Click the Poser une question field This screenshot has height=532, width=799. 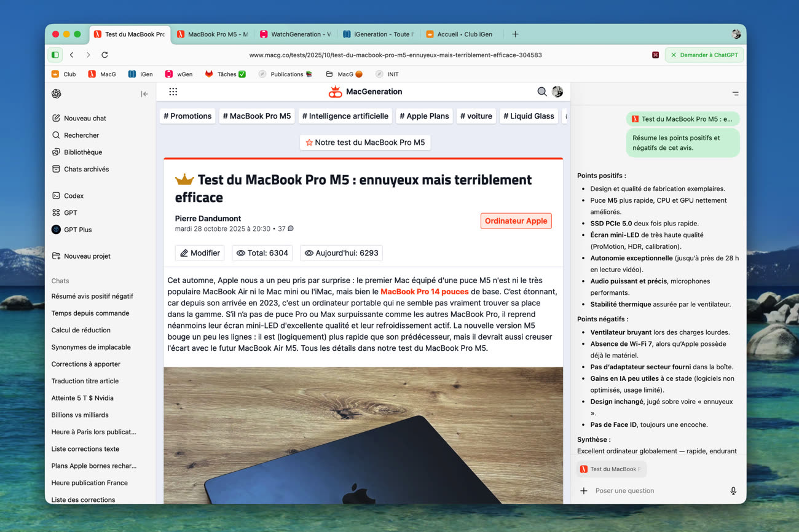(x=658, y=491)
